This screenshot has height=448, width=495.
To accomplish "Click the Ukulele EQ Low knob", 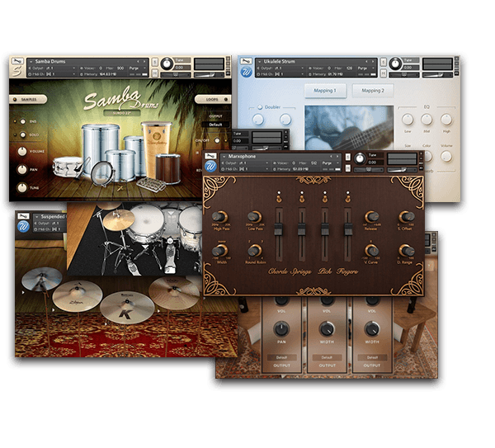I will click(x=408, y=120).
